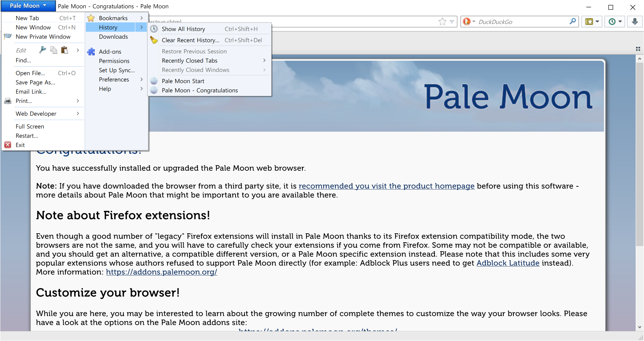Click the DuckDuckGo search engine selector icon
The height and width of the screenshot is (341, 644).
pyautogui.click(x=469, y=21)
